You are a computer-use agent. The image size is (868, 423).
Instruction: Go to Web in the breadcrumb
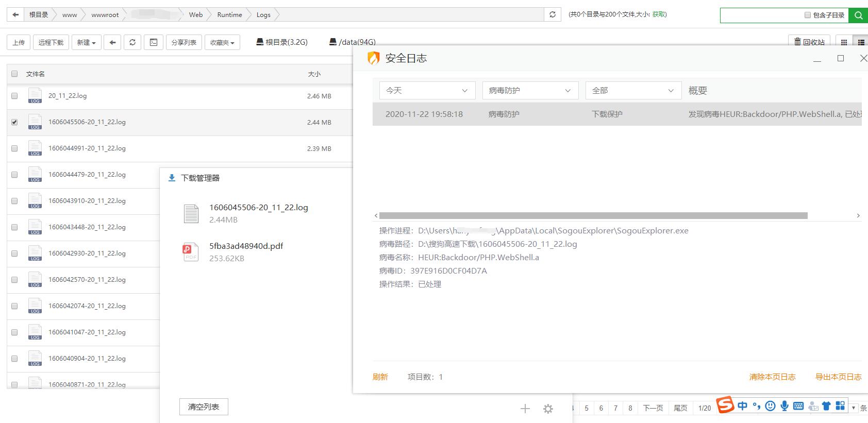coord(196,15)
